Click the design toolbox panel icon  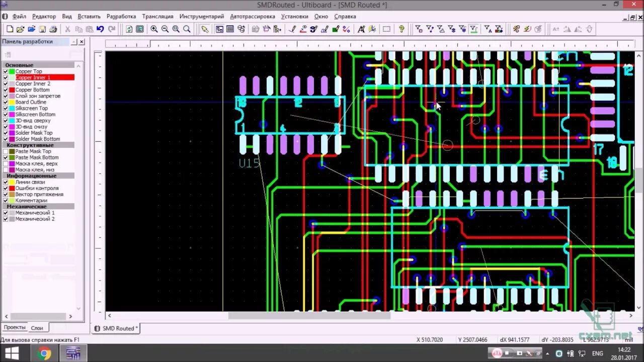[219, 29]
